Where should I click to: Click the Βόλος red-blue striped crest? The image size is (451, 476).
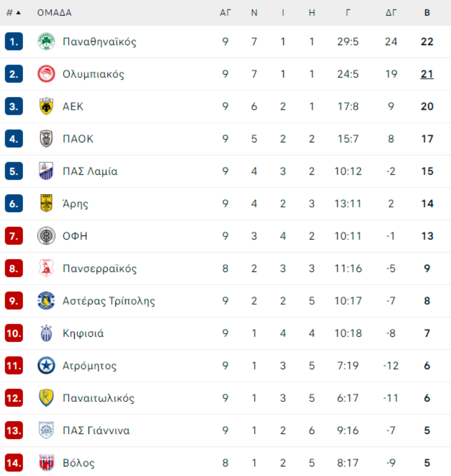click(x=46, y=462)
